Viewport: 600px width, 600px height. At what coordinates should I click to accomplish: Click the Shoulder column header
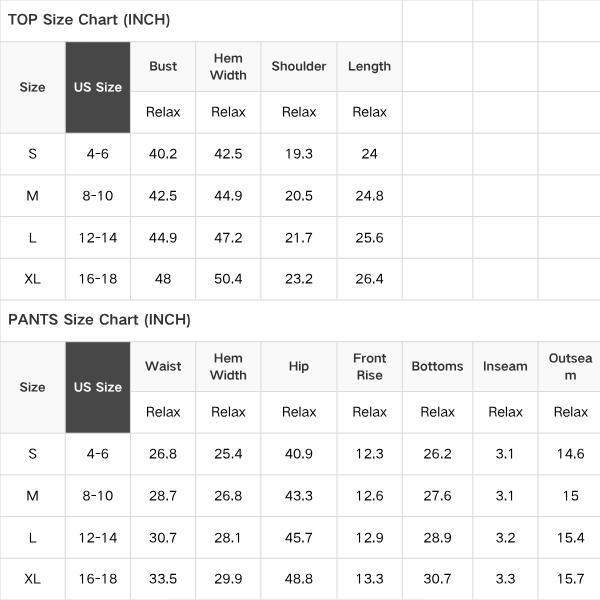tap(299, 66)
